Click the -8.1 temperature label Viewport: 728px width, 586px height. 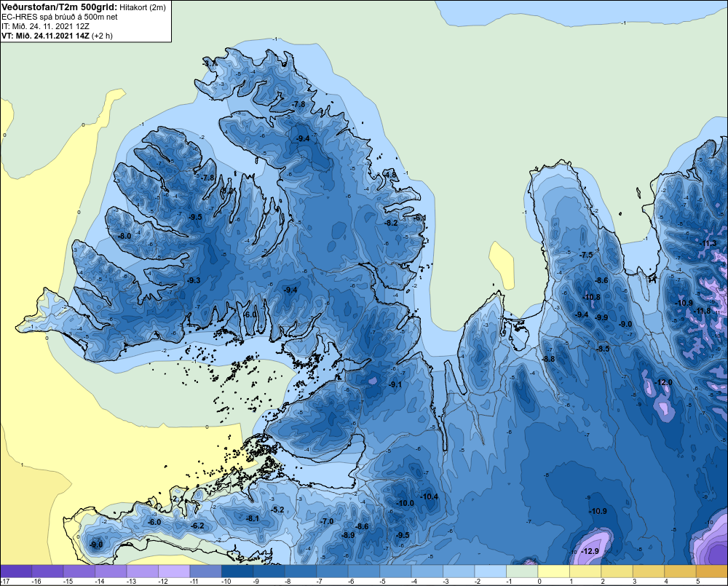[253, 518]
